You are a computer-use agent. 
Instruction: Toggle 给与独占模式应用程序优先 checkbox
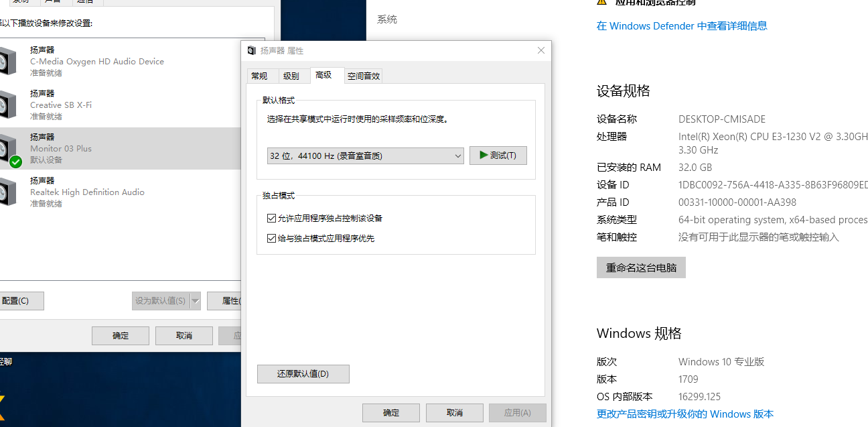271,238
